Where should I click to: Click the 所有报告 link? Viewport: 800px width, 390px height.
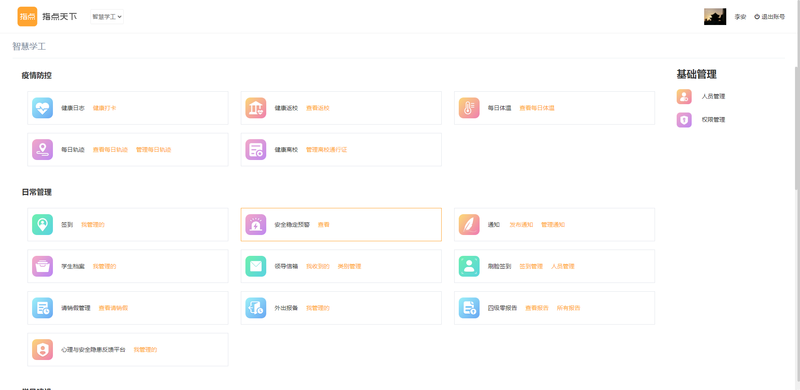coord(568,308)
